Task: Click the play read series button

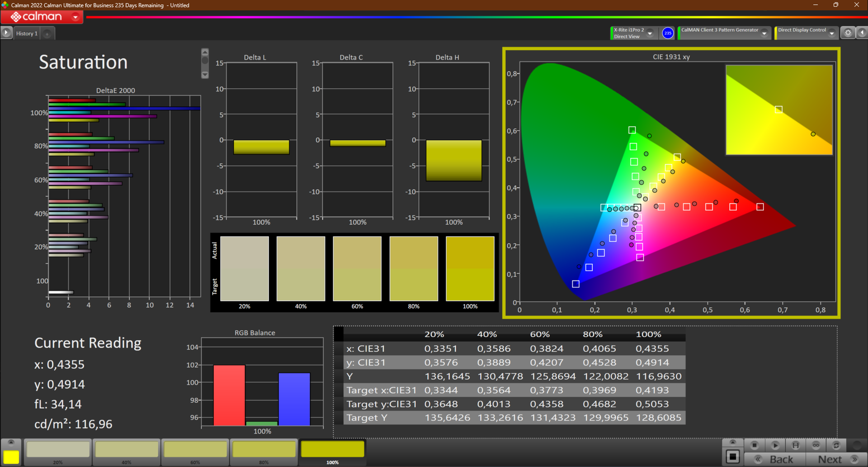Action: point(775,445)
